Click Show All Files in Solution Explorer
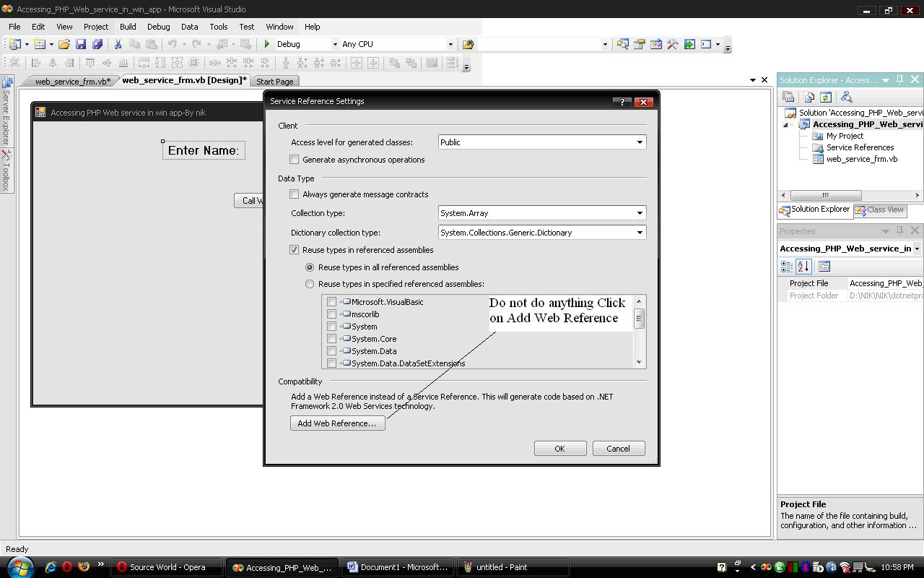The image size is (924, 578). point(809,97)
